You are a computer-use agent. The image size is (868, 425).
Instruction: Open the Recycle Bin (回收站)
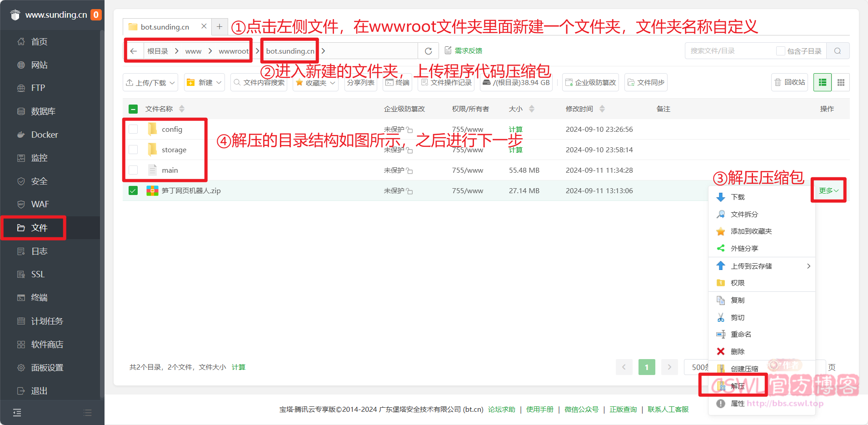[789, 82]
